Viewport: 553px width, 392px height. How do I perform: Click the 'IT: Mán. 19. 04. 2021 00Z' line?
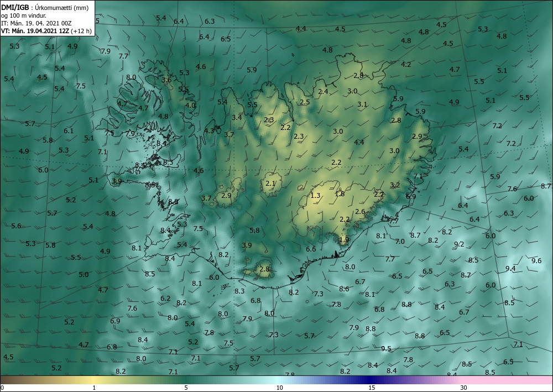[36, 23]
